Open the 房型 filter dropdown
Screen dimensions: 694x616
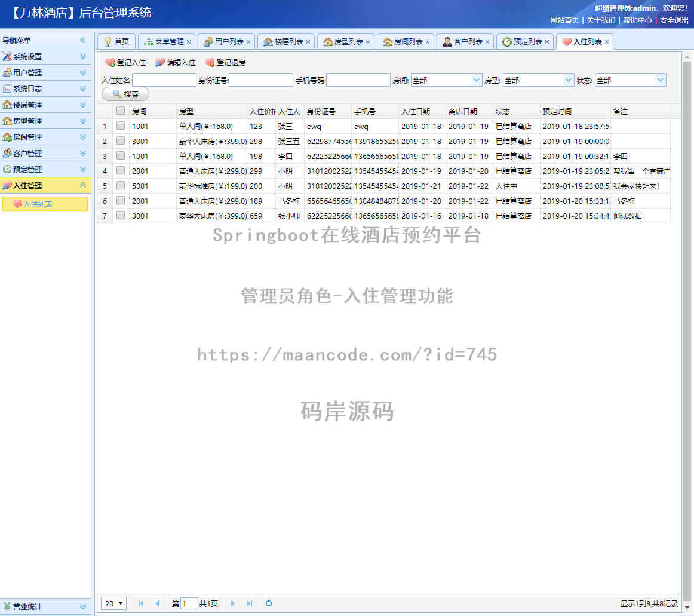[569, 80]
